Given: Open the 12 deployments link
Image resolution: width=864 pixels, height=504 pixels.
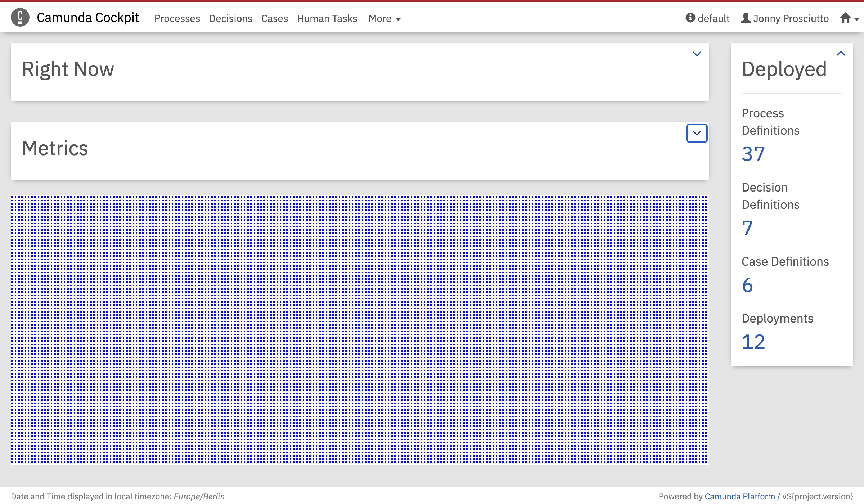Looking at the screenshot, I should click(x=753, y=342).
